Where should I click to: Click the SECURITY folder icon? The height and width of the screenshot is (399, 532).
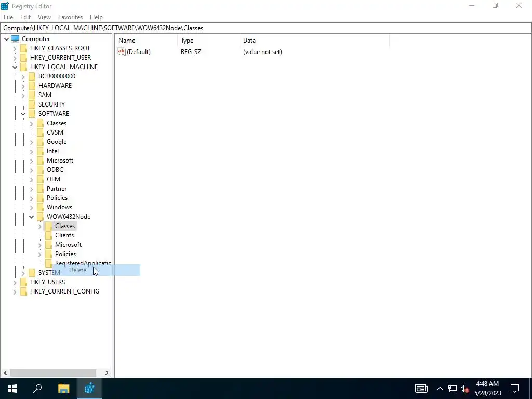[x=32, y=104]
